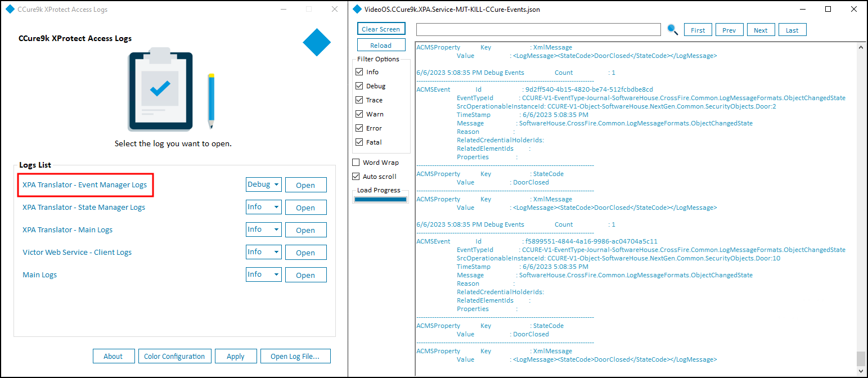Go to Prev search result

(729, 30)
